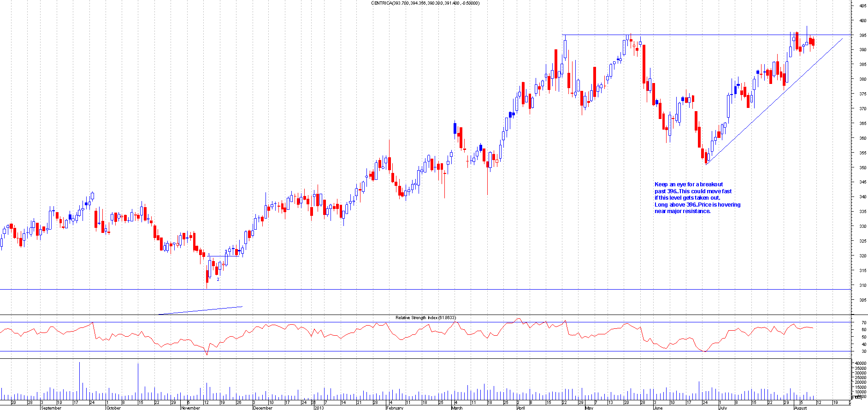Click the RSI 70 level on scale
This screenshot has width=868, height=410.
click(x=863, y=323)
